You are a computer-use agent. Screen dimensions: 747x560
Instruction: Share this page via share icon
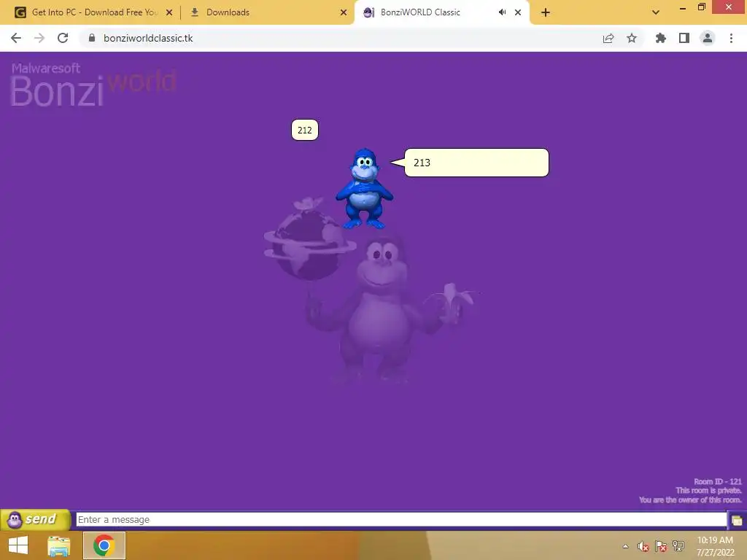(608, 38)
